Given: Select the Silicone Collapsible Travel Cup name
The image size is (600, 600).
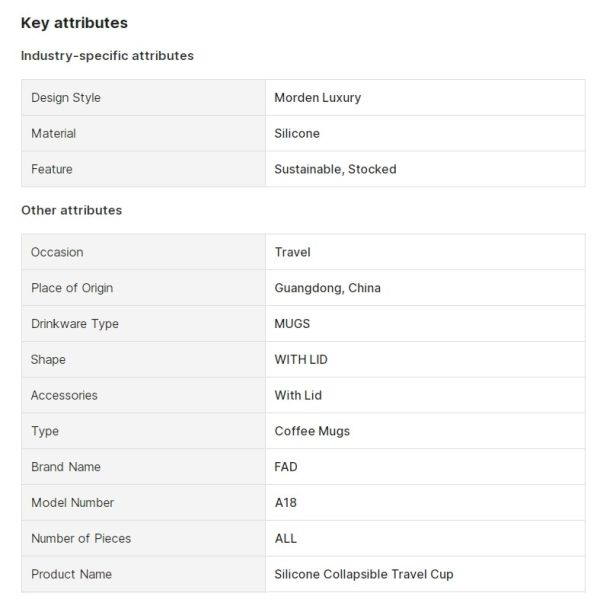Looking at the screenshot, I should [x=363, y=574].
